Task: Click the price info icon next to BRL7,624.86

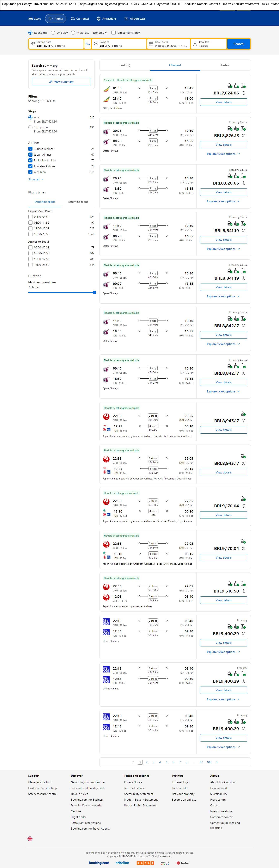Action: point(244,93)
